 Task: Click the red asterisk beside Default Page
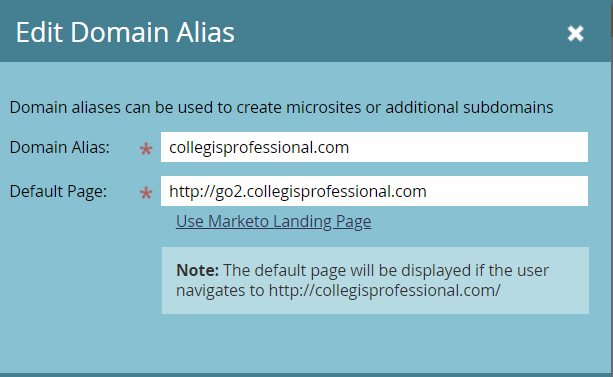(x=146, y=194)
